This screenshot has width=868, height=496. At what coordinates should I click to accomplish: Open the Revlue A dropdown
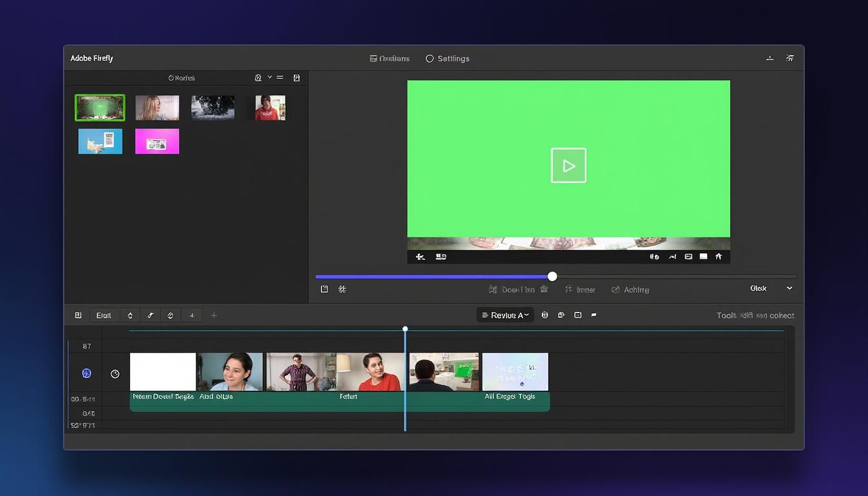point(505,315)
